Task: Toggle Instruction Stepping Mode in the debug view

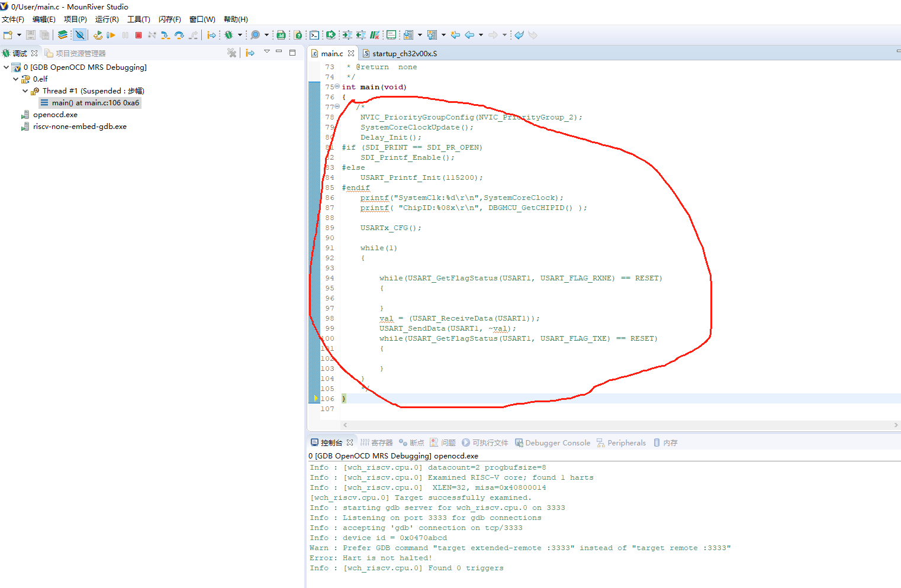Action: [x=250, y=53]
